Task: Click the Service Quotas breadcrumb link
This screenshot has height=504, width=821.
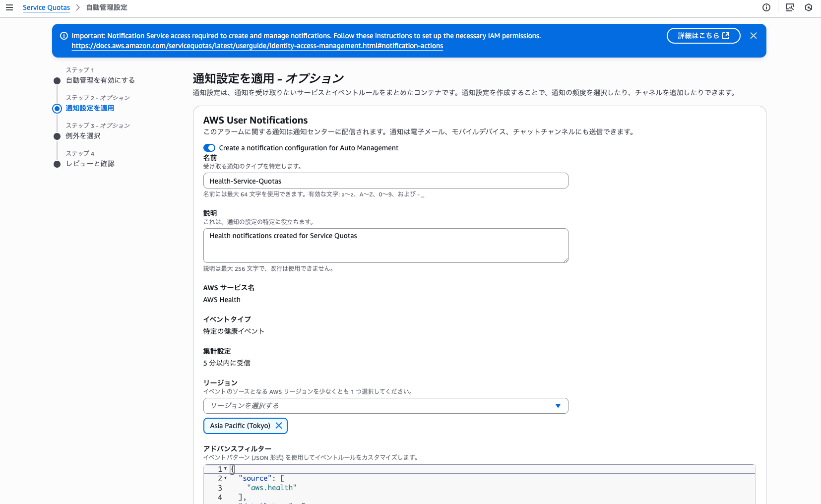Action: (46, 7)
